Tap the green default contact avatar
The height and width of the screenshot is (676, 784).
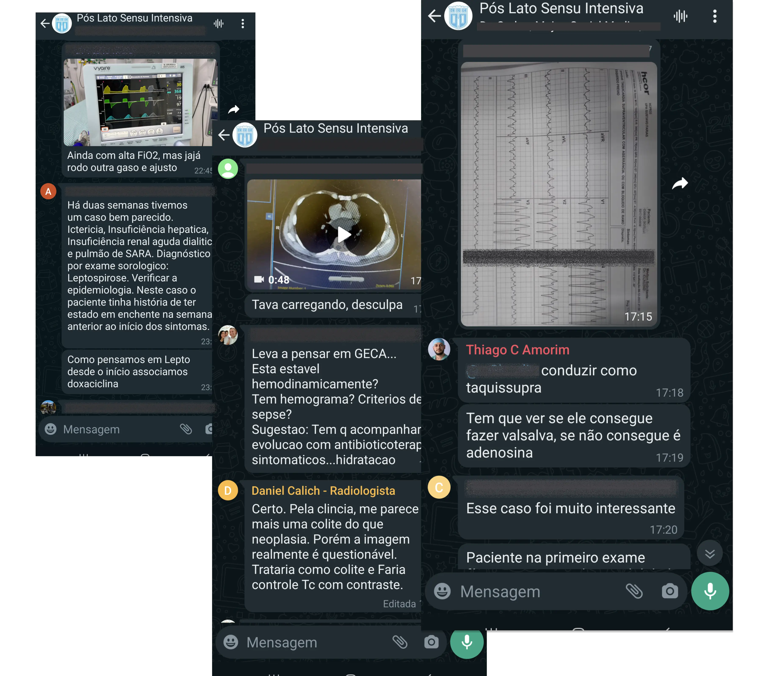(228, 169)
